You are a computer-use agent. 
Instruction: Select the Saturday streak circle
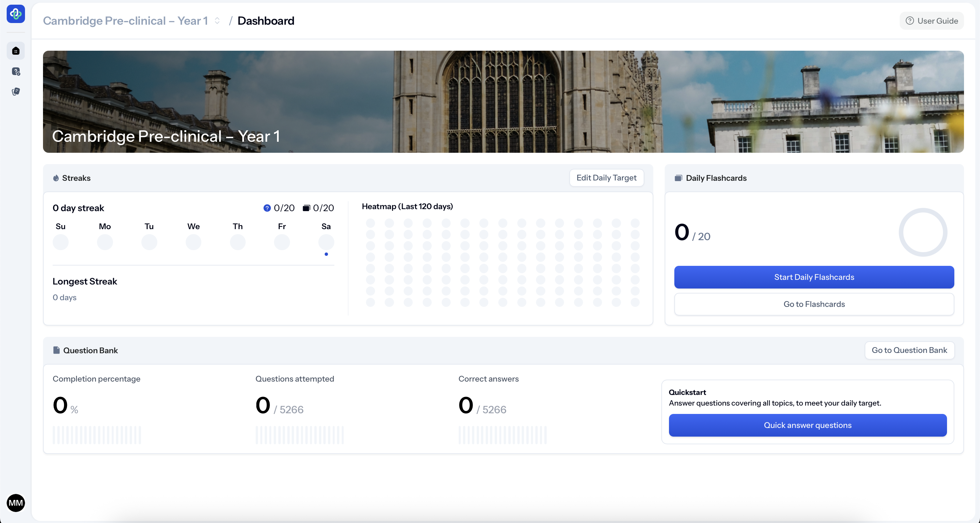point(326,242)
